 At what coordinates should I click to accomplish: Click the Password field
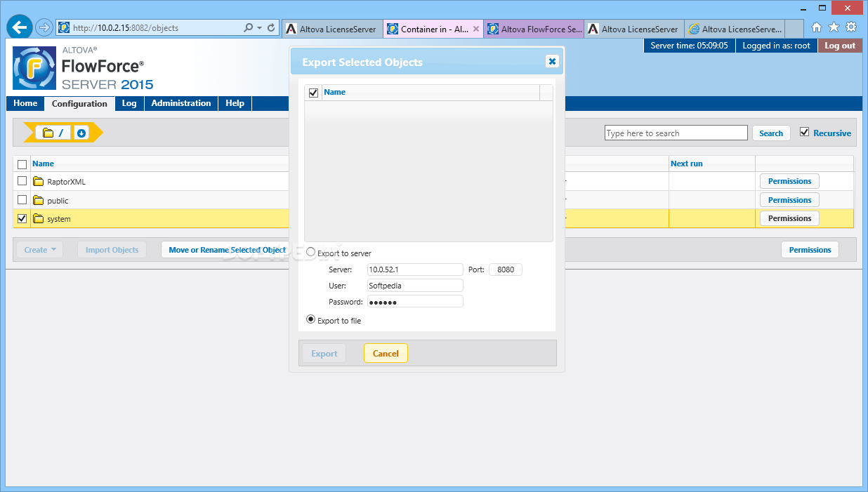(415, 302)
